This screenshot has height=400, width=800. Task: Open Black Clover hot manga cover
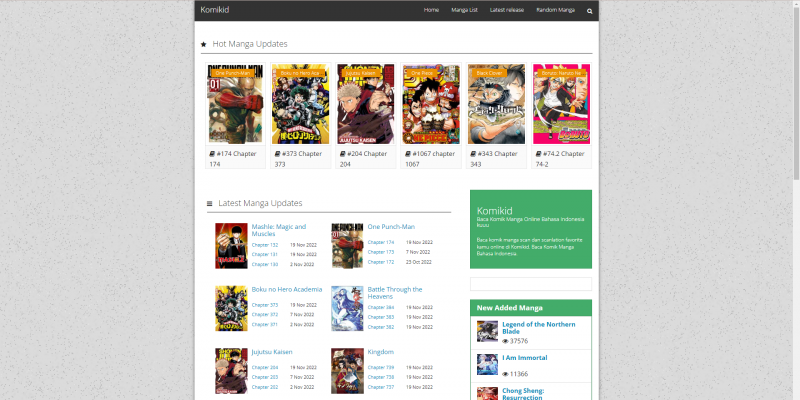(496, 104)
